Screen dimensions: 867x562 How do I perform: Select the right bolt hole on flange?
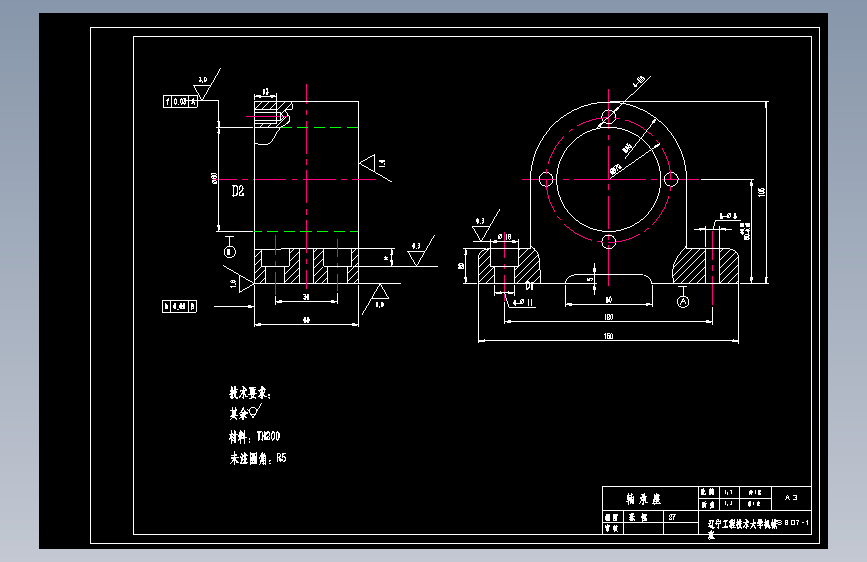tap(671, 179)
